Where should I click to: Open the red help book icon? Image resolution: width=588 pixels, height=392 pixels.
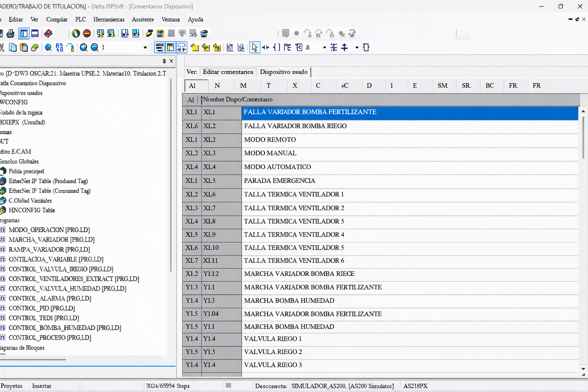pos(48,34)
